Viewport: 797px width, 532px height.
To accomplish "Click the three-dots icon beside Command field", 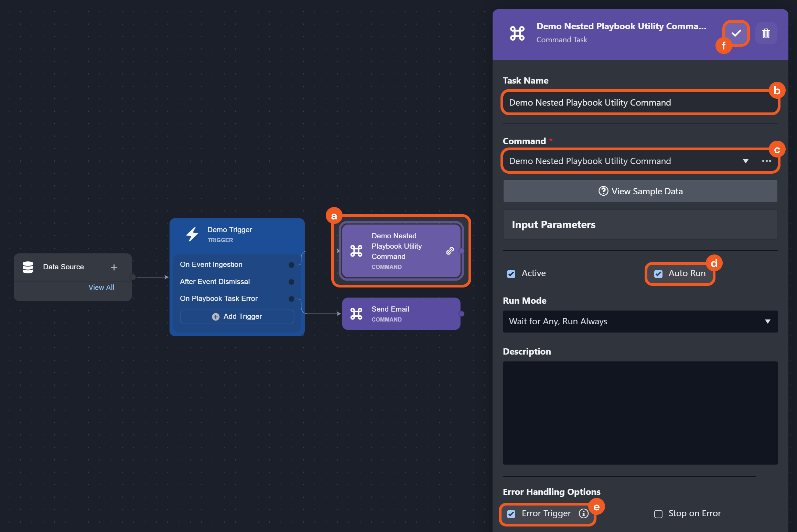I will [766, 161].
